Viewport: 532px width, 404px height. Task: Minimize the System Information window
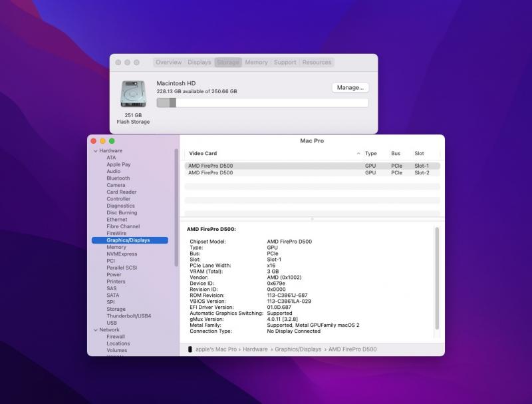click(102, 141)
